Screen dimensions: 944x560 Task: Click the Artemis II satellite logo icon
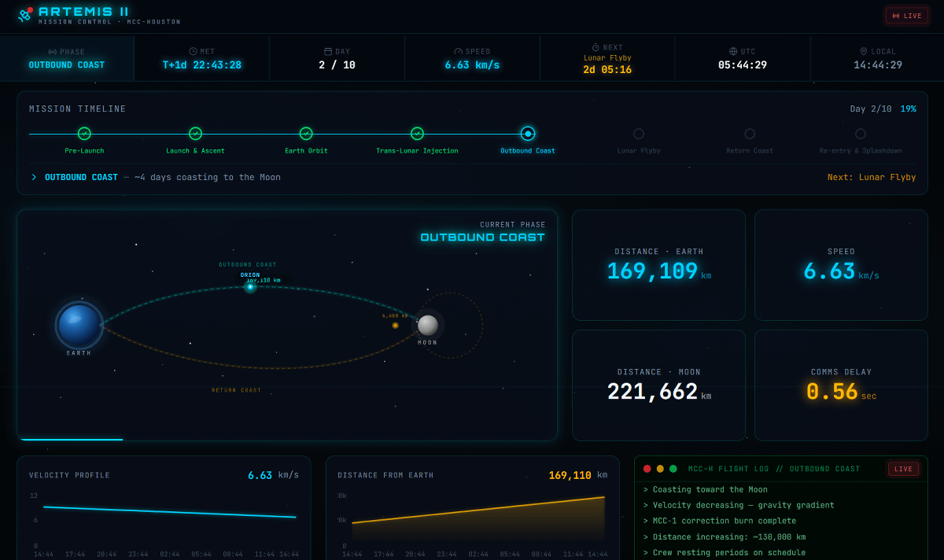coord(25,15)
